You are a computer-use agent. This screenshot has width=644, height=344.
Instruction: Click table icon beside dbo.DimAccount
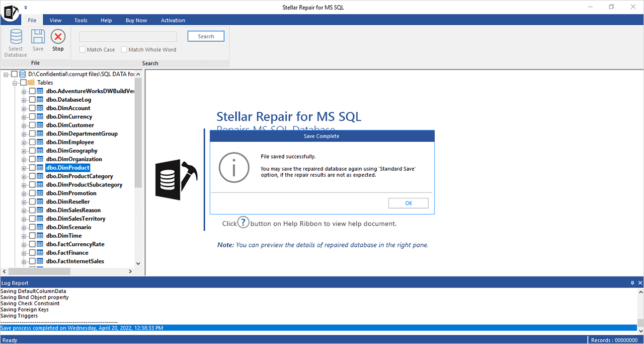click(x=40, y=108)
